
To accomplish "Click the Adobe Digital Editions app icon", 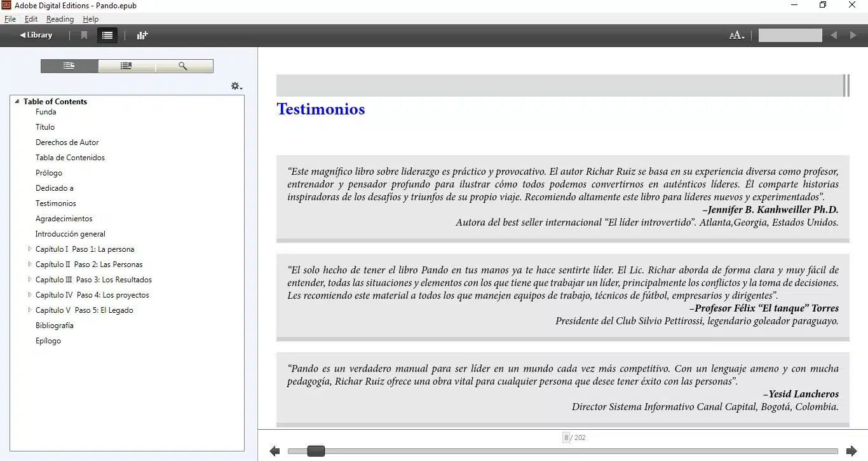I will pyautogui.click(x=7, y=5).
